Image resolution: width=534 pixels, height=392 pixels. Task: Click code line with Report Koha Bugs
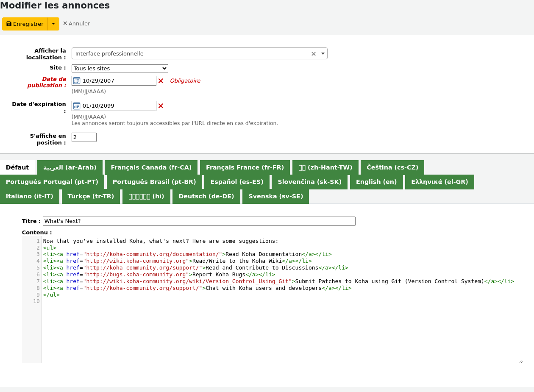tap(159, 275)
